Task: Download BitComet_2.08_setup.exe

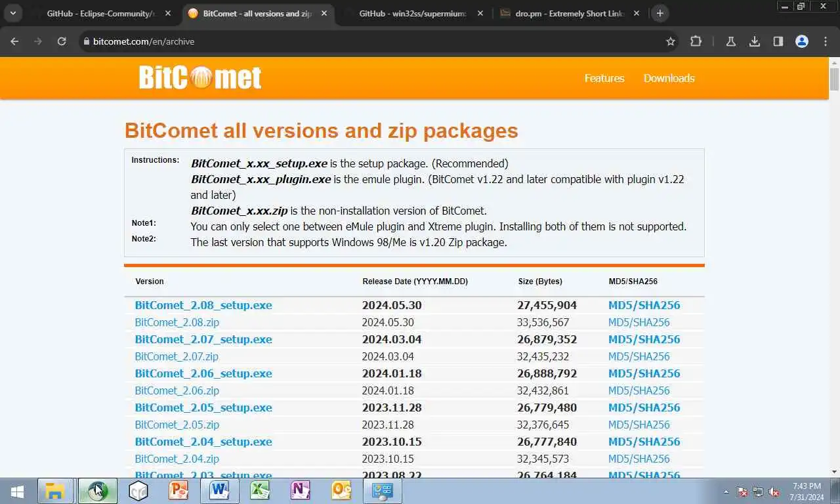Action: 203,305
